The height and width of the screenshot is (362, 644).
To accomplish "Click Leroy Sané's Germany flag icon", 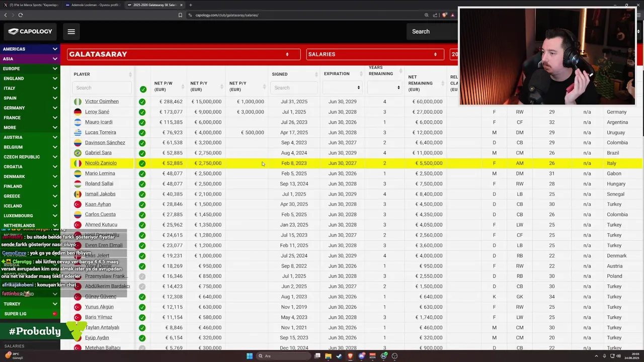I will pyautogui.click(x=77, y=112).
